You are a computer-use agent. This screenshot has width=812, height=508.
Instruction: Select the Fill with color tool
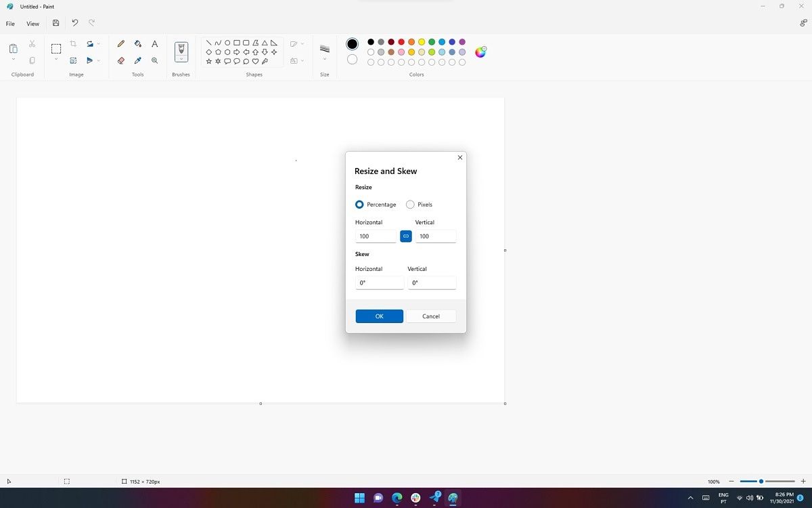click(x=137, y=43)
